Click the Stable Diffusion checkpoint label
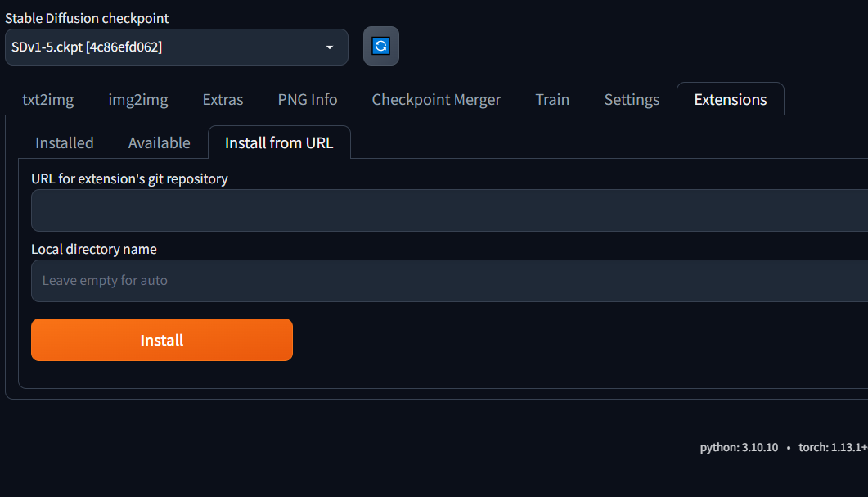 [x=88, y=18]
